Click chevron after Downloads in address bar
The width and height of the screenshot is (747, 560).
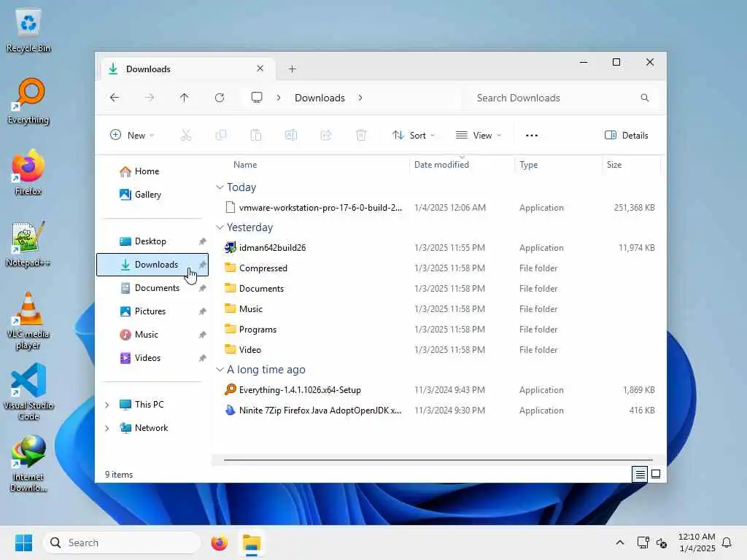click(360, 98)
